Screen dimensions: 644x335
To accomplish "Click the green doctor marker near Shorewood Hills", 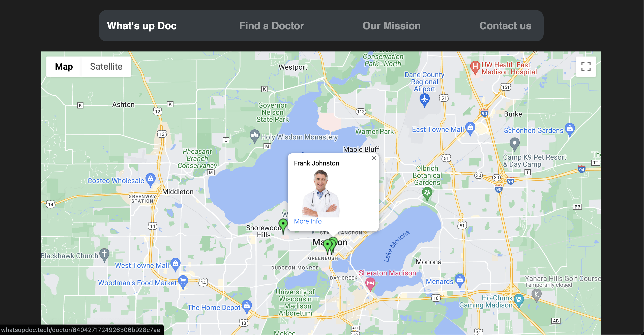I will click(283, 226).
